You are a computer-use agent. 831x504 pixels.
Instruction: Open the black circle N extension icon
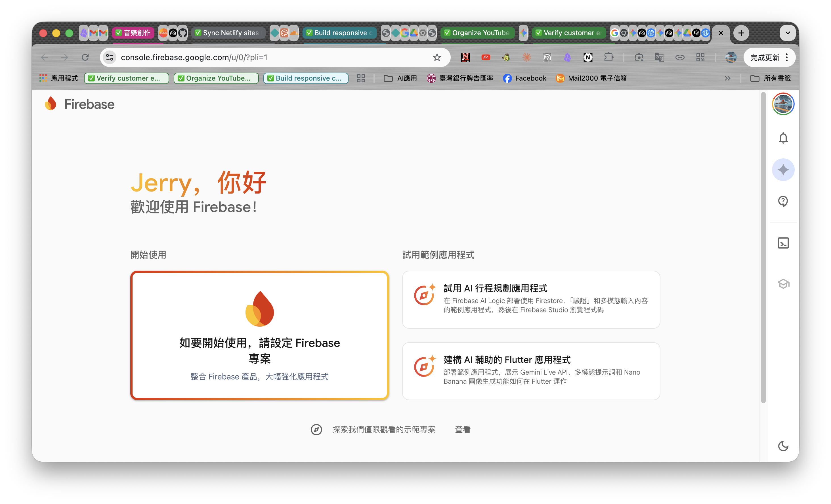click(588, 57)
